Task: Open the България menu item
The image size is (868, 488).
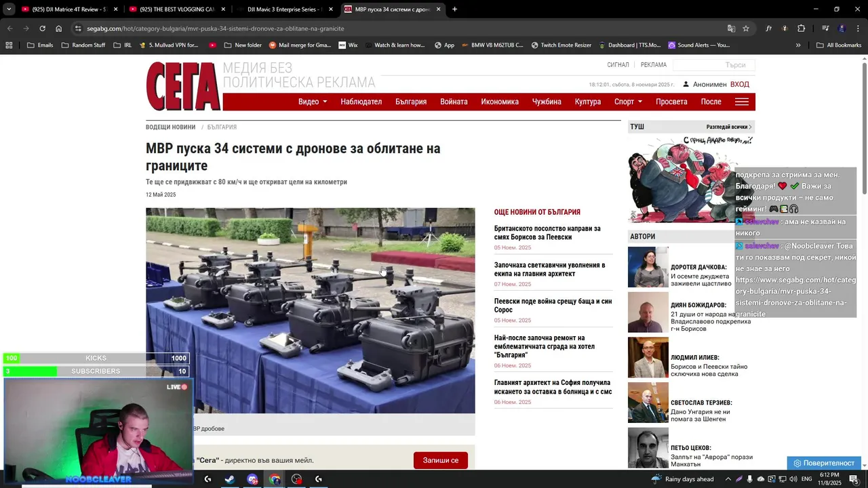Action: (411, 102)
